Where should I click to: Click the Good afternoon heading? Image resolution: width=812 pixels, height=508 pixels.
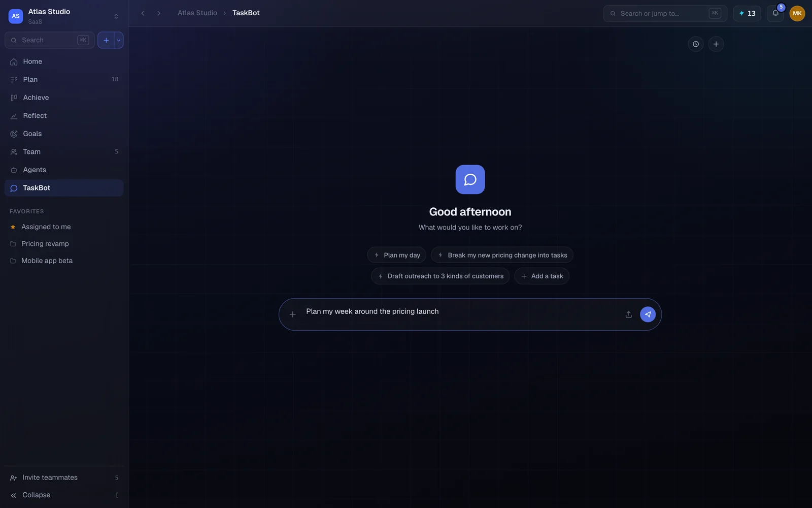click(x=470, y=212)
